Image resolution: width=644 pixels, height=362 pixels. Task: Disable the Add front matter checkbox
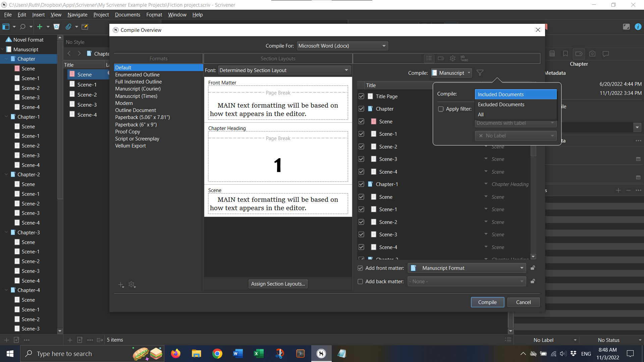pyautogui.click(x=360, y=268)
